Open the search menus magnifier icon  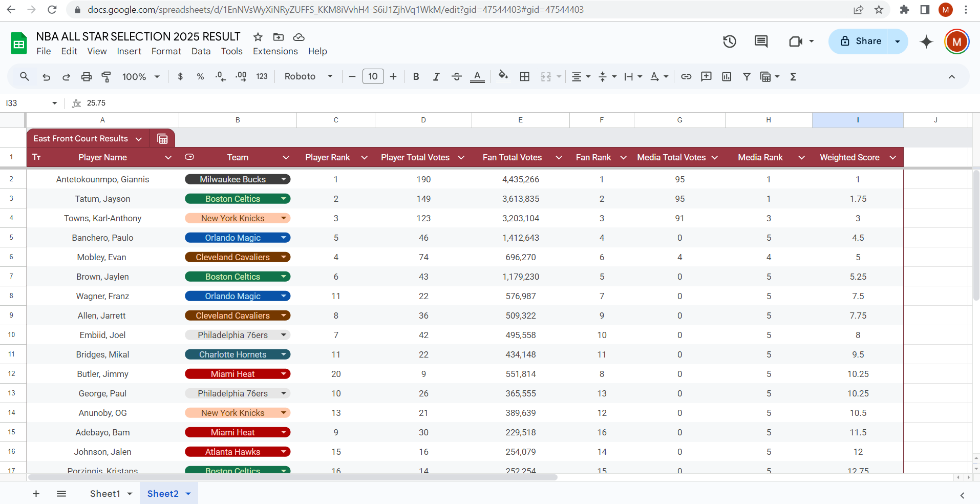24,76
